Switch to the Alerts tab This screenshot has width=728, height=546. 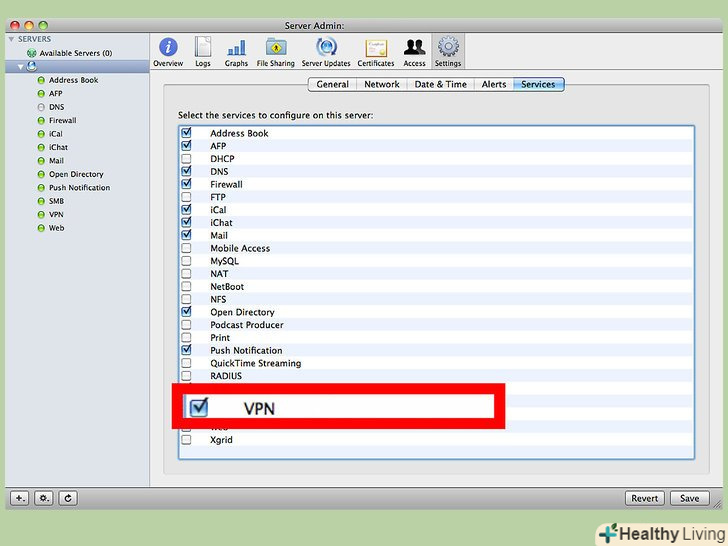494,84
